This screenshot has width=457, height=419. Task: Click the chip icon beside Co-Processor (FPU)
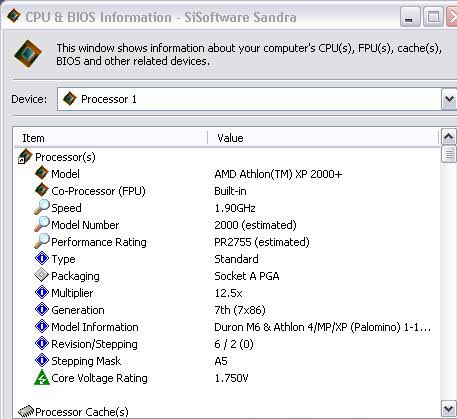pyautogui.click(x=42, y=190)
